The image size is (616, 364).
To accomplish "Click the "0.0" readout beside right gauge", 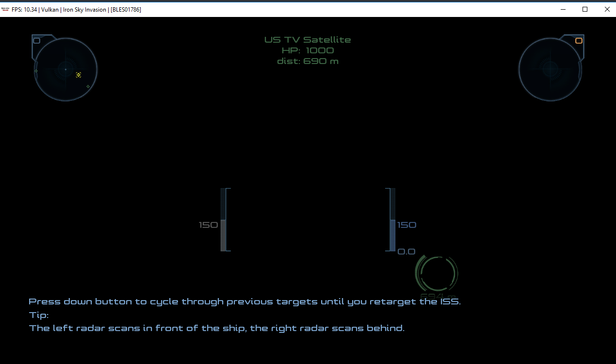I will pyautogui.click(x=406, y=252).
